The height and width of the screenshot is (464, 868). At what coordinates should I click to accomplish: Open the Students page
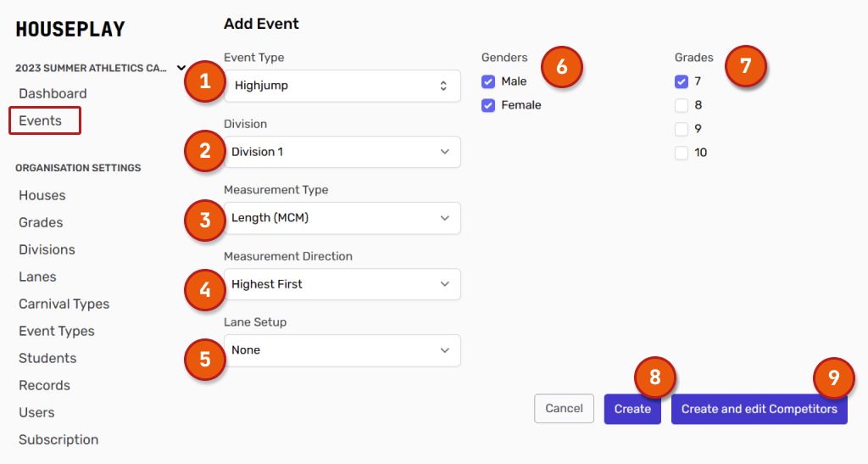tap(47, 358)
